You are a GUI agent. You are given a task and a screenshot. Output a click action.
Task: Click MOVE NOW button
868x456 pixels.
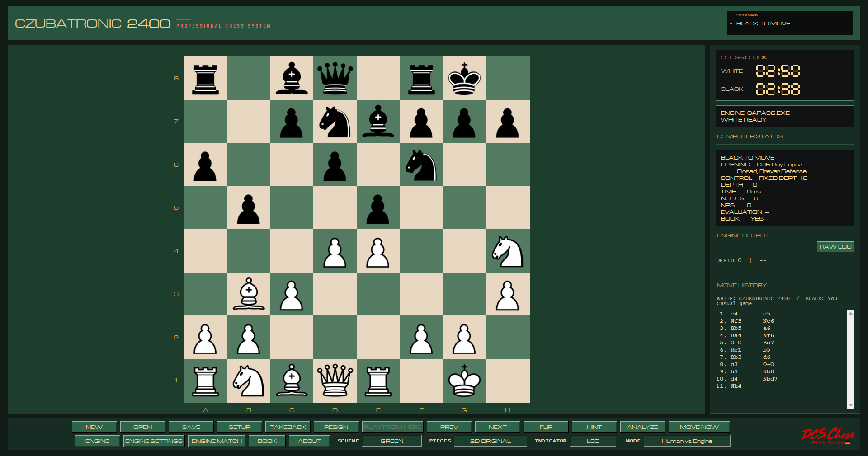[x=699, y=427]
